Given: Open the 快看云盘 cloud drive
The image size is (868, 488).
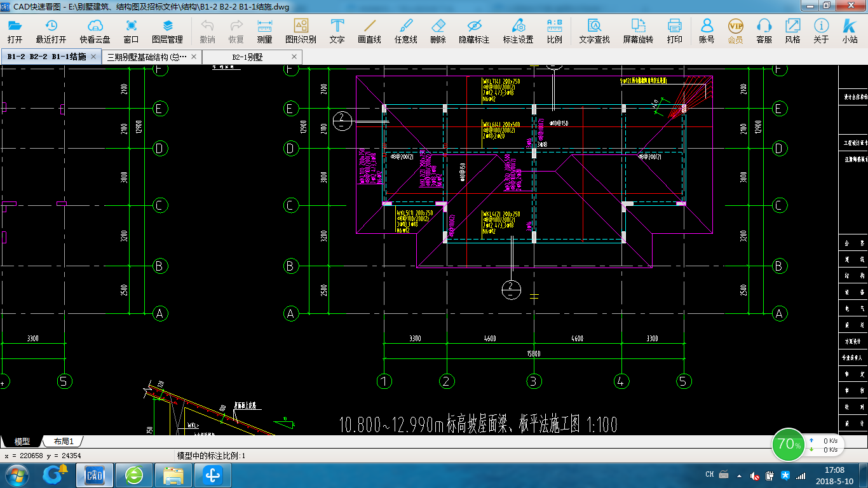Looking at the screenshot, I should coord(95,31).
